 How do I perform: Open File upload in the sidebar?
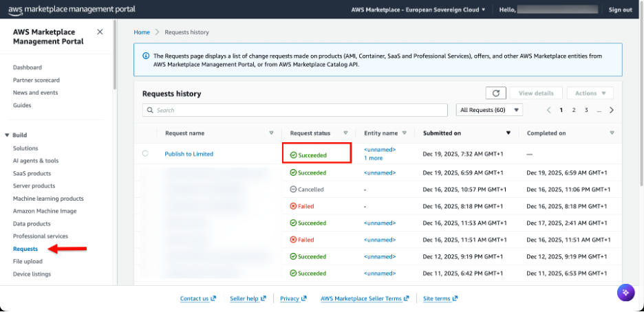(28, 262)
